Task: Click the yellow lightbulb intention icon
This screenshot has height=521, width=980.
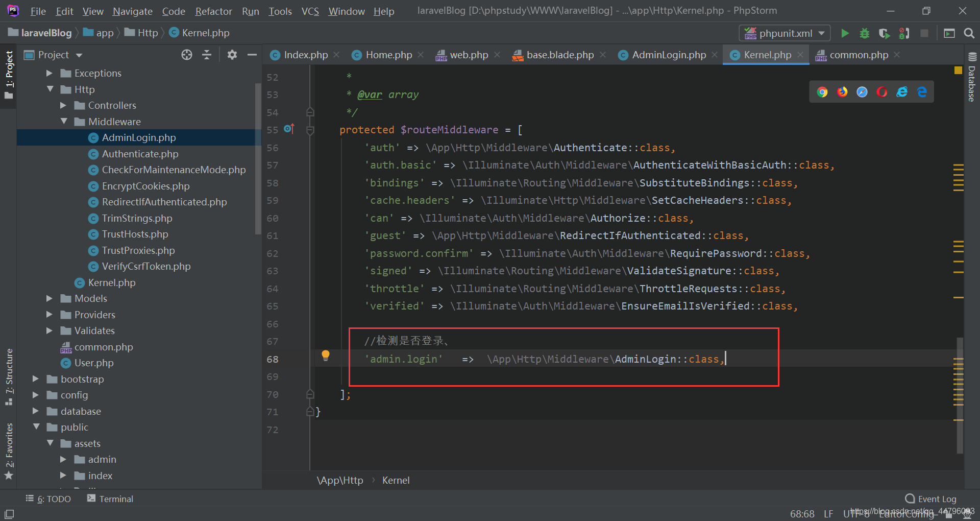Action: point(326,356)
